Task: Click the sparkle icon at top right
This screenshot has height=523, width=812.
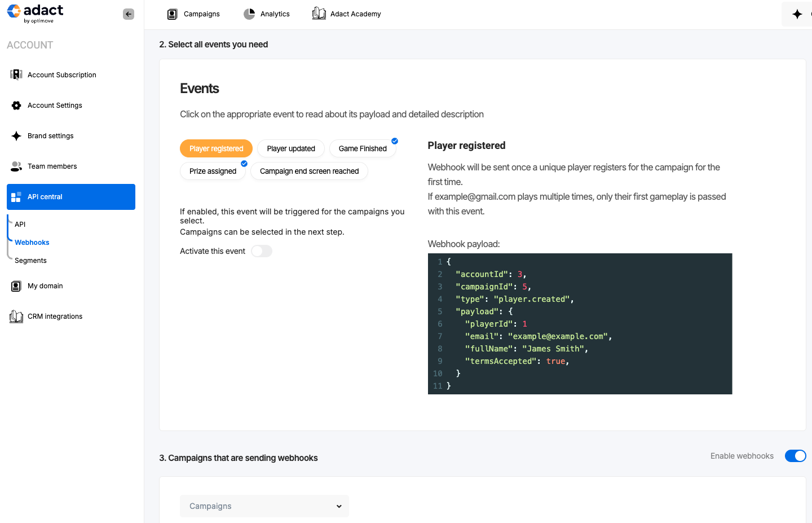Action: (797, 14)
